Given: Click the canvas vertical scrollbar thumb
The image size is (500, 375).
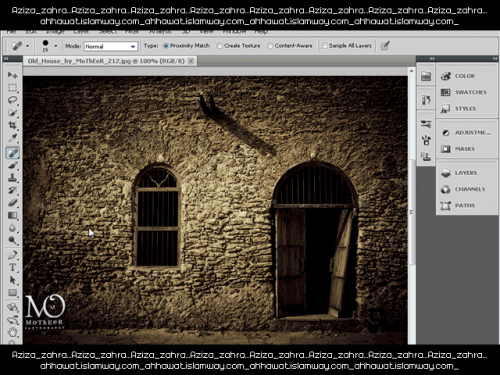Looking at the screenshot, I should point(412,212).
